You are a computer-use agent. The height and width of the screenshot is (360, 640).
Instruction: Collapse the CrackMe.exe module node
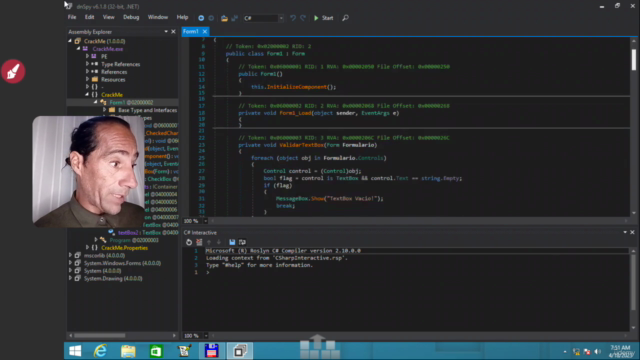point(78,49)
